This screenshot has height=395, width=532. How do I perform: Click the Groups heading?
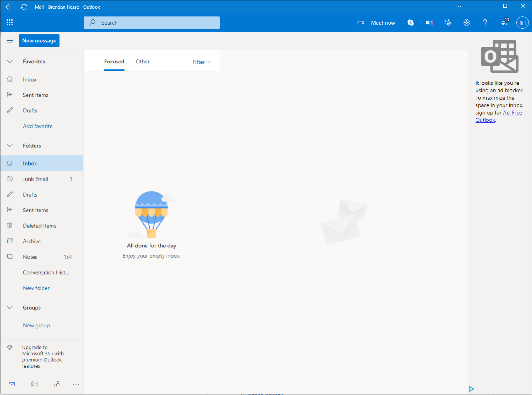(x=32, y=307)
